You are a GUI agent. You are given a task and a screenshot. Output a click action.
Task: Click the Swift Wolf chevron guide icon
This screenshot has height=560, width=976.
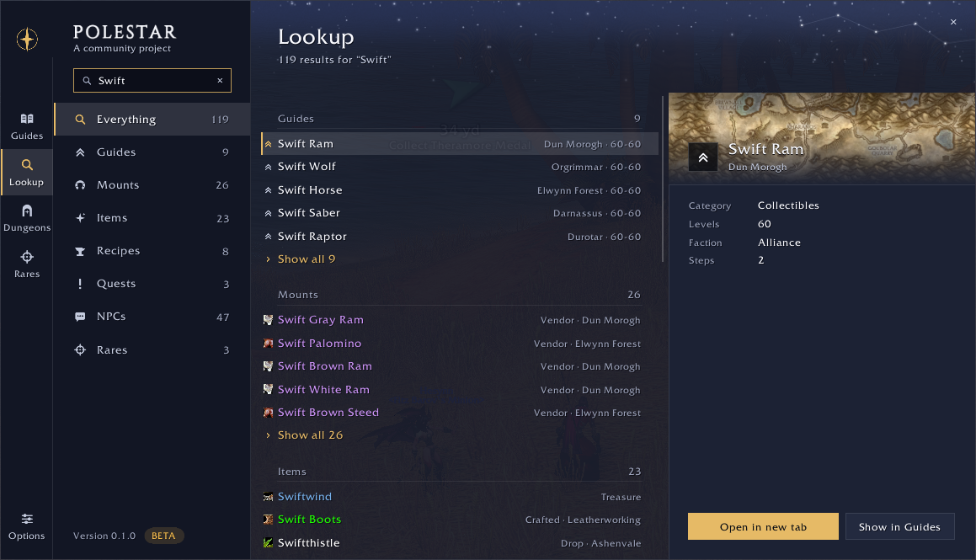coord(269,167)
